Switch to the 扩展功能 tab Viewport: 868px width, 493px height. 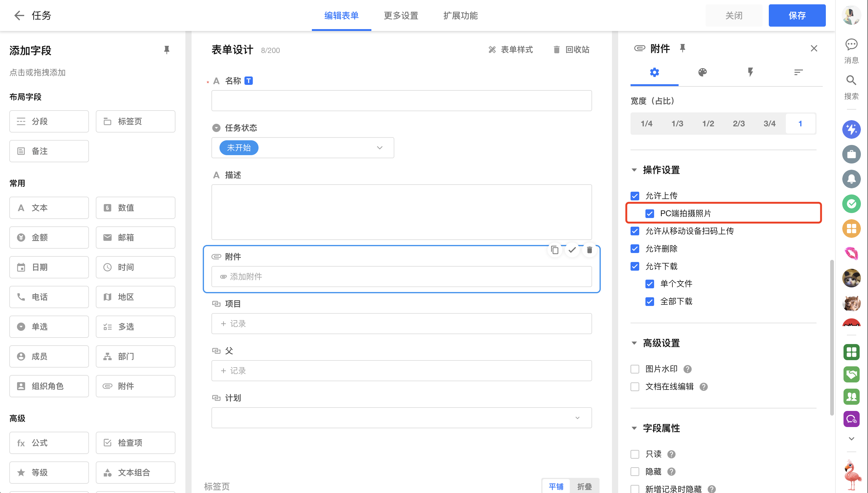[460, 15]
